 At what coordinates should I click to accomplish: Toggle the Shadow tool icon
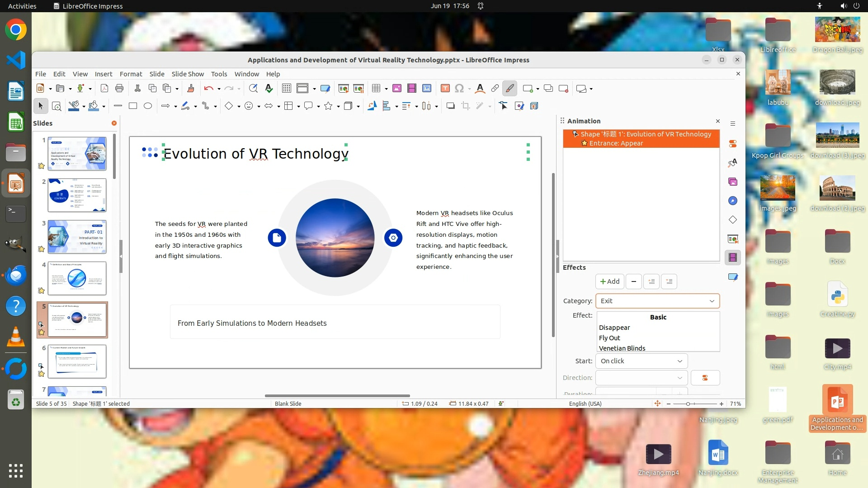[x=450, y=106]
